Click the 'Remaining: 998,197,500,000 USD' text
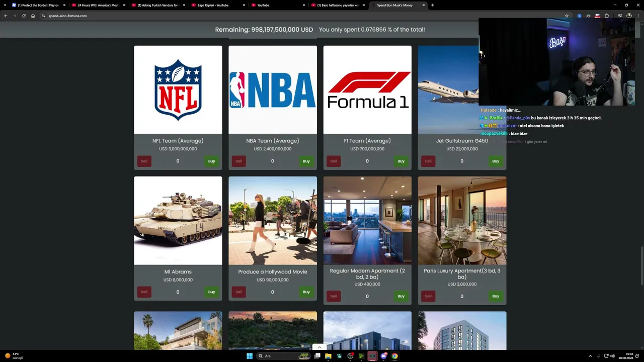This screenshot has width=644, height=362. 264,30
